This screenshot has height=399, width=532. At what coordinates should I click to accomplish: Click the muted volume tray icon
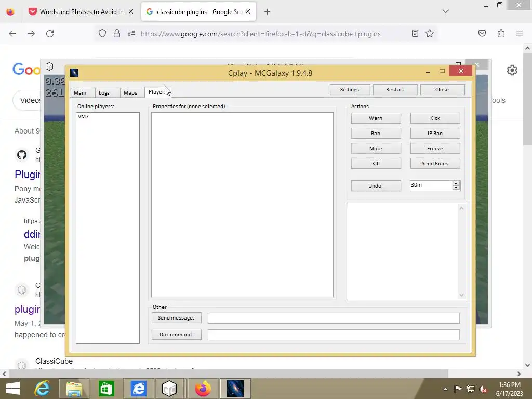483,389
